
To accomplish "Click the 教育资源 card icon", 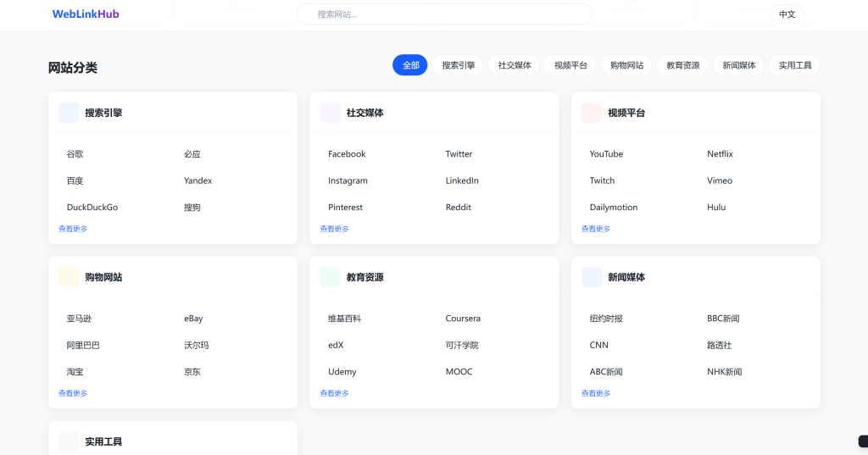I will [331, 277].
